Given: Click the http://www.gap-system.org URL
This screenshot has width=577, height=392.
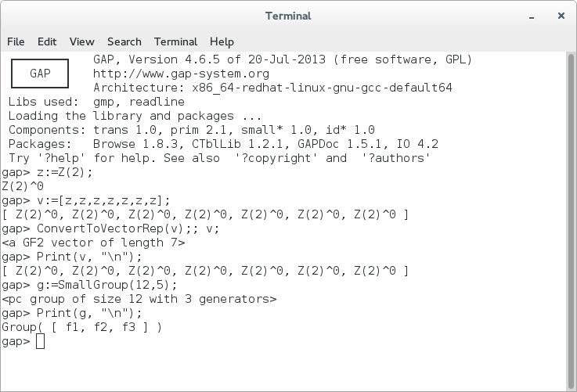Looking at the screenshot, I should [181, 74].
